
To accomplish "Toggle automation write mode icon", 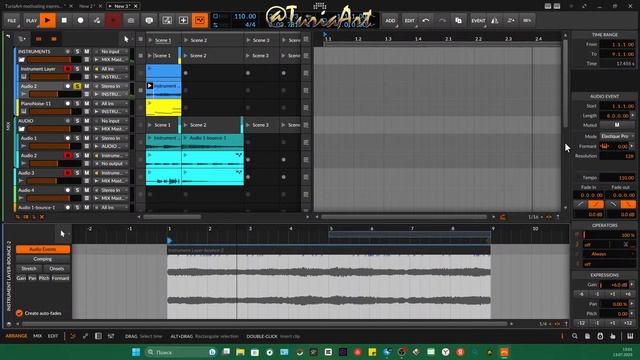I will coord(97,20).
